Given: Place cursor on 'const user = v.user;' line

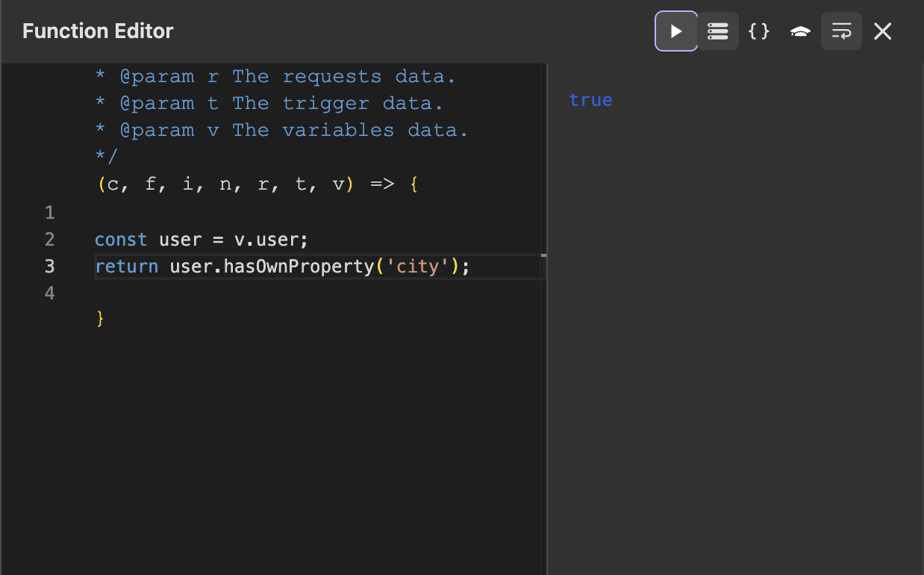Looking at the screenshot, I should click(x=202, y=240).
